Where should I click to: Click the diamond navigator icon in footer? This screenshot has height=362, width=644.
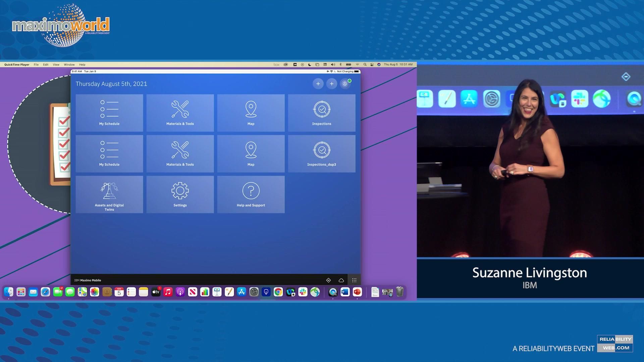[x=328, y=280]
